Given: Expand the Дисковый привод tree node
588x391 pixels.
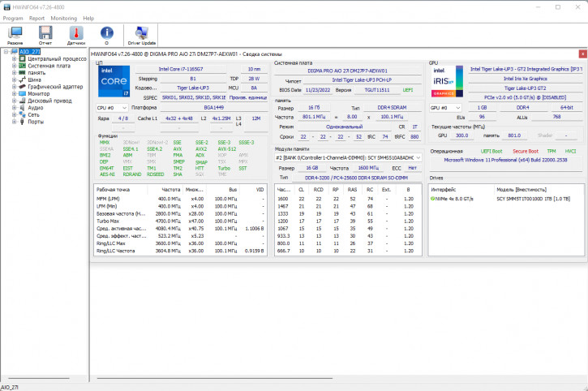Looking at the screenshot, I should pyautogui.click(x=15, y=101).
